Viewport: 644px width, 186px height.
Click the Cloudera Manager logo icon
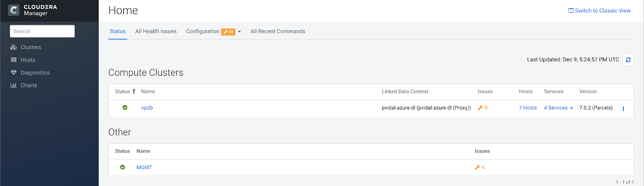coord(14,10)
